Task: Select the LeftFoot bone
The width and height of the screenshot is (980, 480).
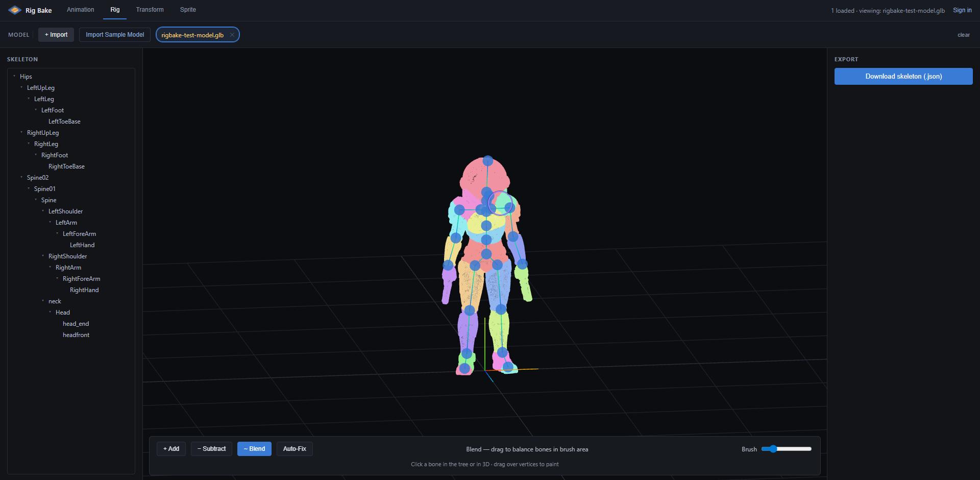Action: [53, 110]
